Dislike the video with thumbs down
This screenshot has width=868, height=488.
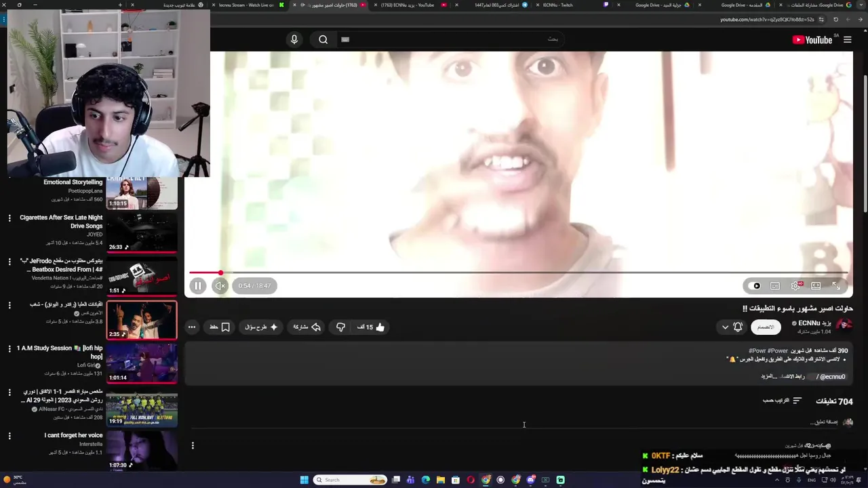coord(340,327)
